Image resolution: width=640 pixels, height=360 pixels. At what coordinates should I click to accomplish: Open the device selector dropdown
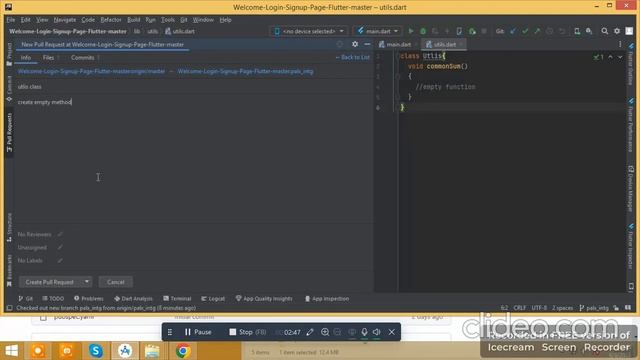309,31
